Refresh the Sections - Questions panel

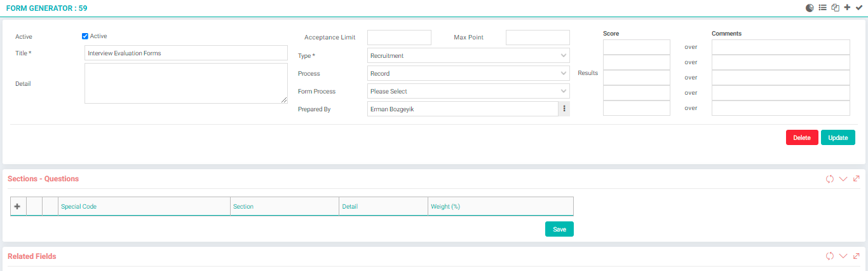tap(830, 179)
